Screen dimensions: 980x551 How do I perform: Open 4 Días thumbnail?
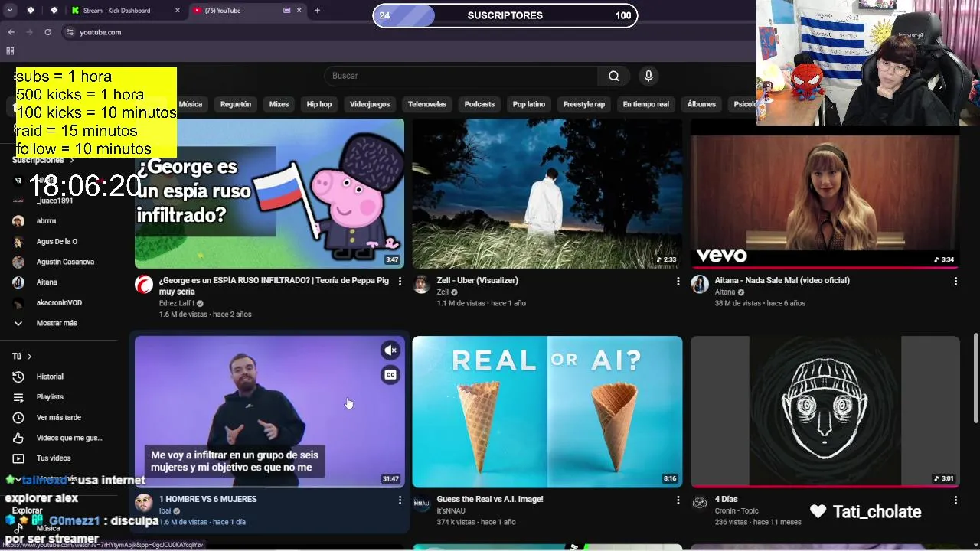click(825, 412)
